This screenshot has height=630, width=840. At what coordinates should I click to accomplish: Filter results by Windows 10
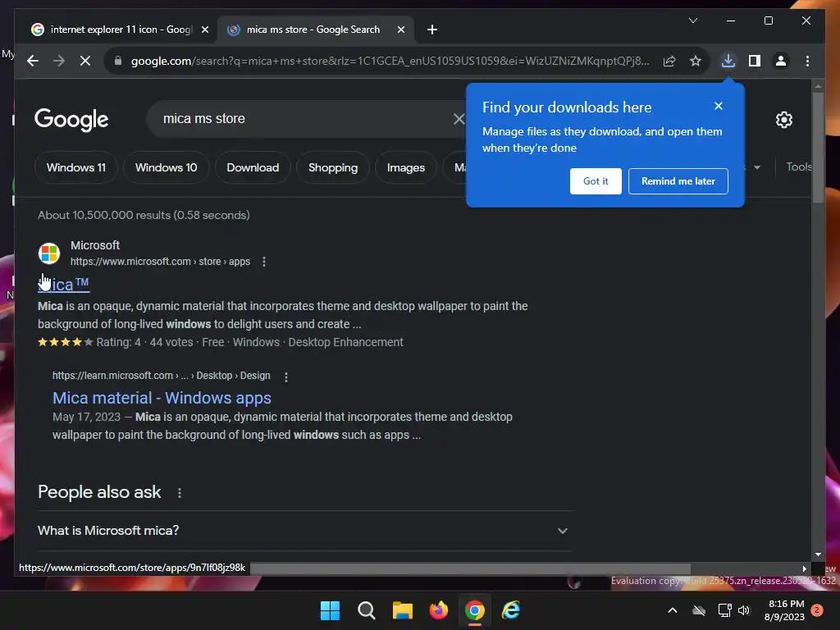pyautogui.click(x=166, y=167)
